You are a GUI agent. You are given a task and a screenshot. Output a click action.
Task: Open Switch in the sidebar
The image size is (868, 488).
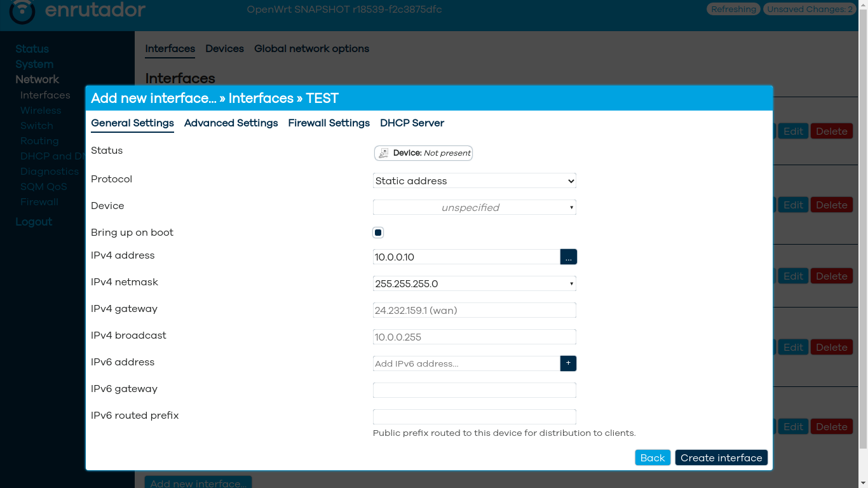pyautogui.click(x=37, y=126)
